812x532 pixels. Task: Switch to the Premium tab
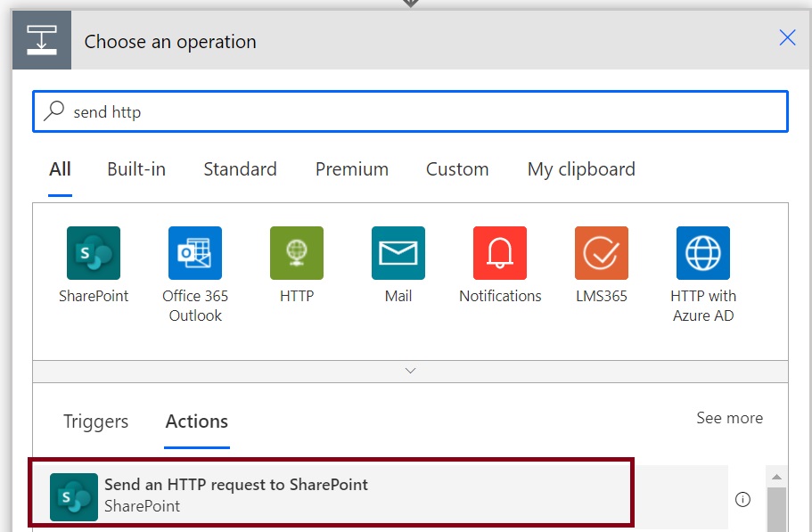coord(351,169)
